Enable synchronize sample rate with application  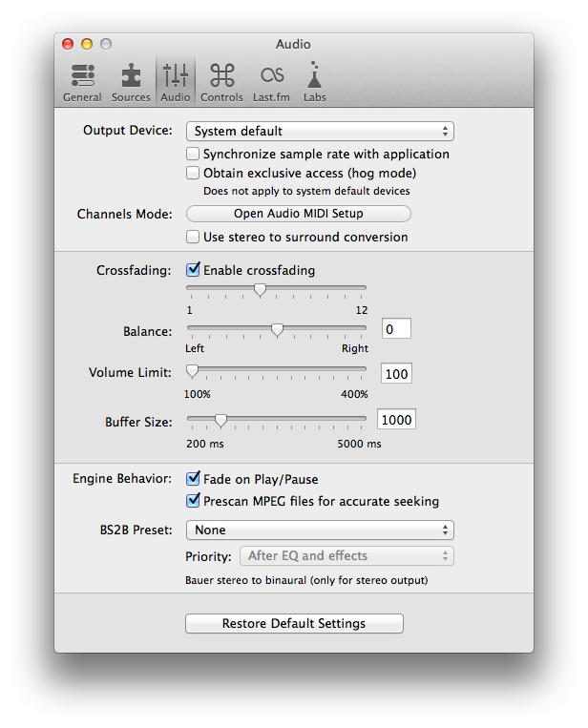193,154
